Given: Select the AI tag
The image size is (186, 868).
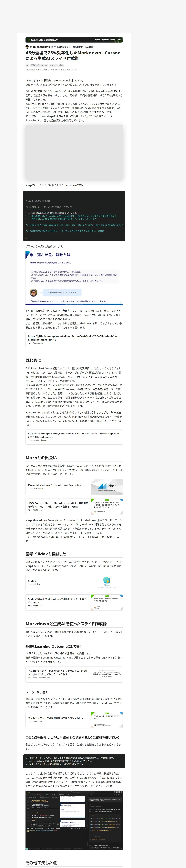Looking at the screenshot, I should 27,65.
